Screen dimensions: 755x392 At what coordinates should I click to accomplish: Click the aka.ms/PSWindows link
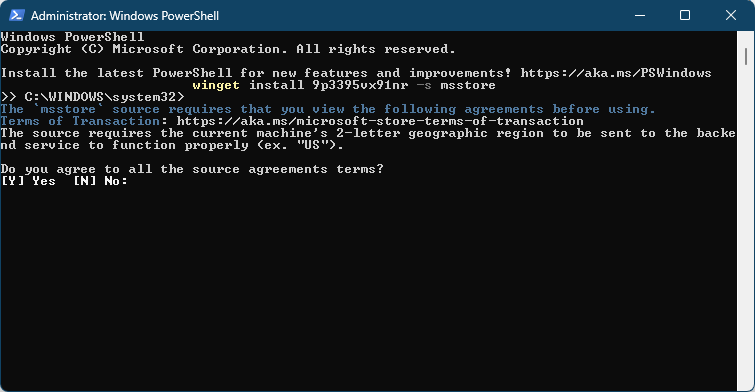(616, 73)
